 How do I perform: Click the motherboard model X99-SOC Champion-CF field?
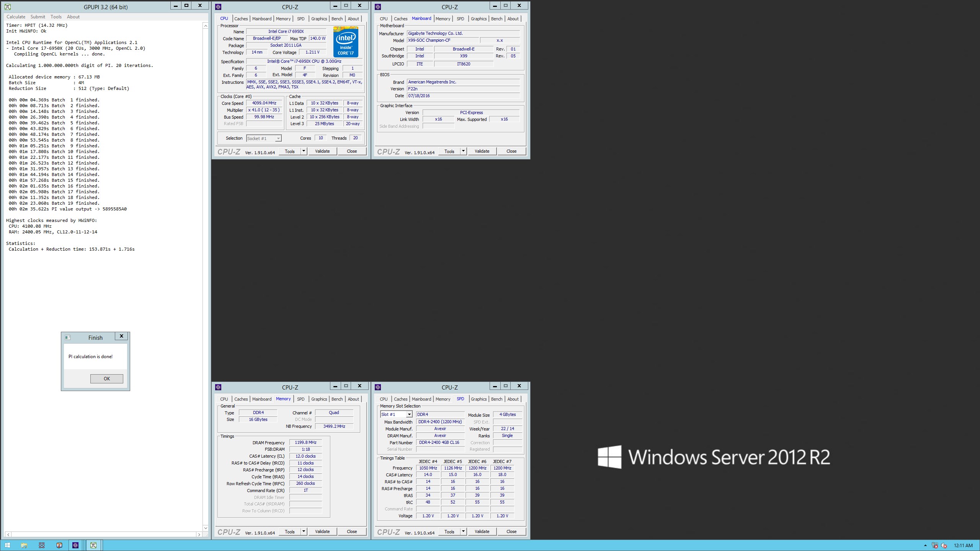click(x=443, y=40)
